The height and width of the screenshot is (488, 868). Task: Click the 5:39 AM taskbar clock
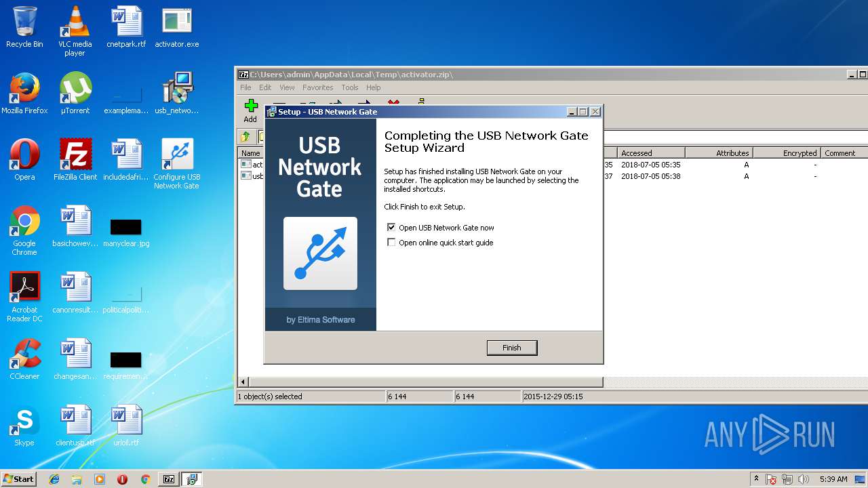(833, 479)
